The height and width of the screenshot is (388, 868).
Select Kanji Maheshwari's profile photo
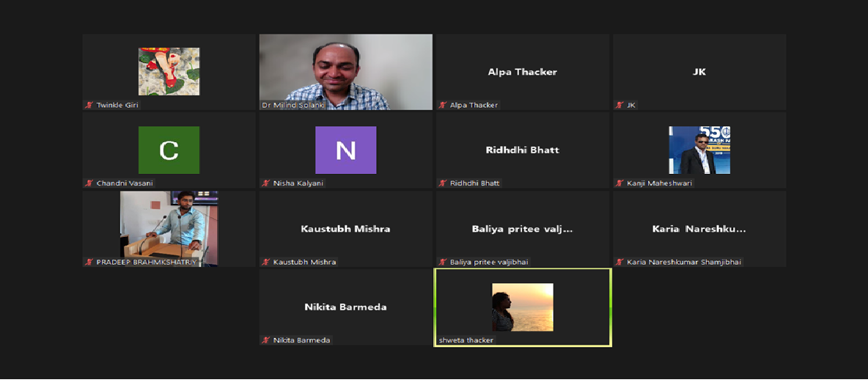(x=699, y=150)
